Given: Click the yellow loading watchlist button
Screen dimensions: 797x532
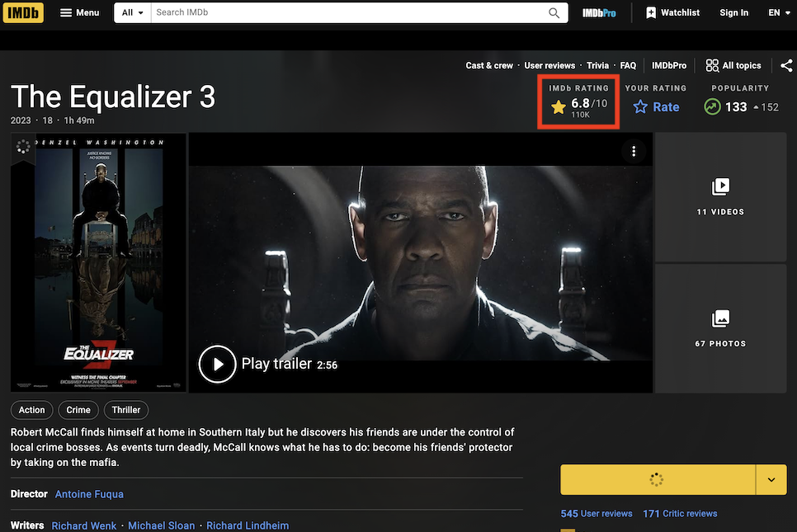Looking at the screenshot, I should tap(658, 479).
